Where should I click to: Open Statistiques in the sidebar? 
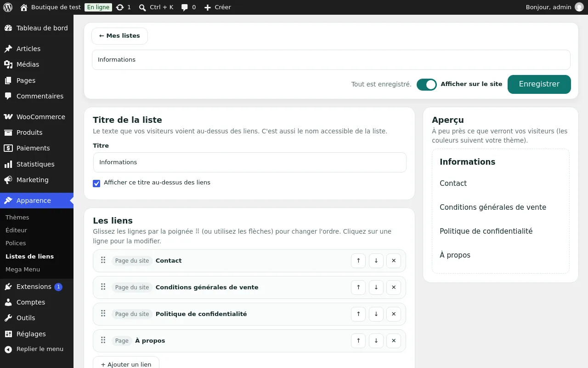(37, 164)
